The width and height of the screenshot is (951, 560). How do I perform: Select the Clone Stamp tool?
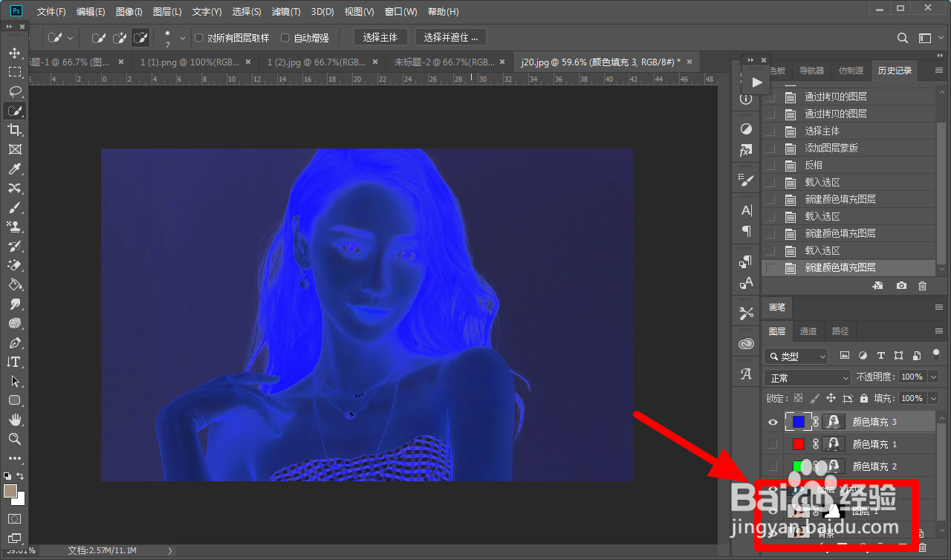(x=14, y=227)
